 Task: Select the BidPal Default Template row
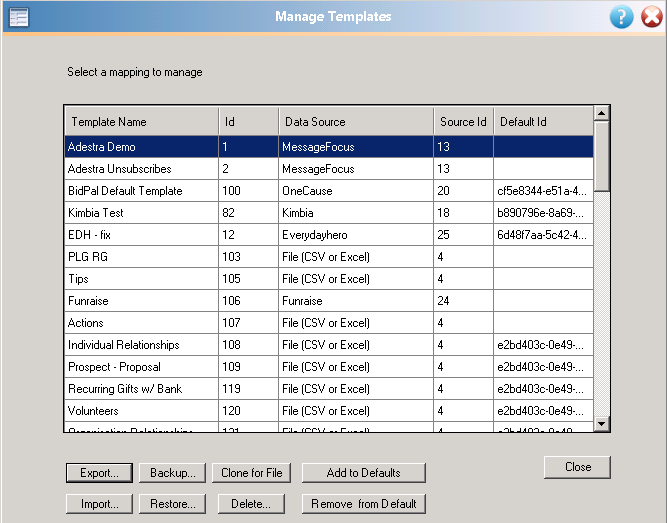(x=329, y=191)
